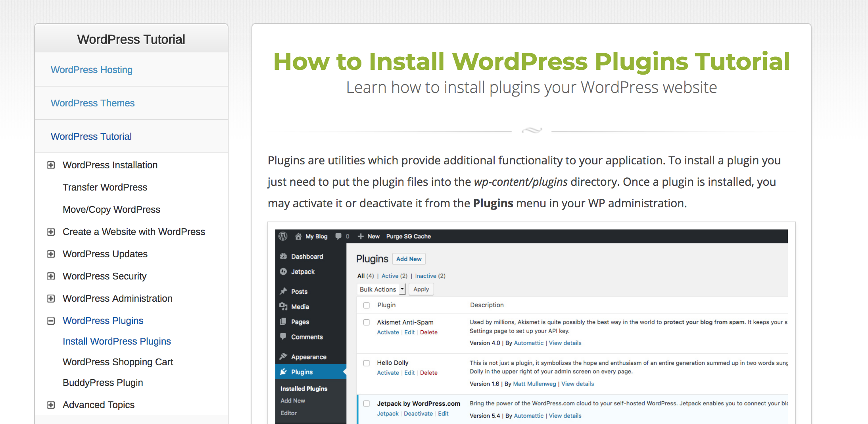Open Pages in the WP admin menu
This screenshot has height=424, width=868.
(x=300, y=322)
